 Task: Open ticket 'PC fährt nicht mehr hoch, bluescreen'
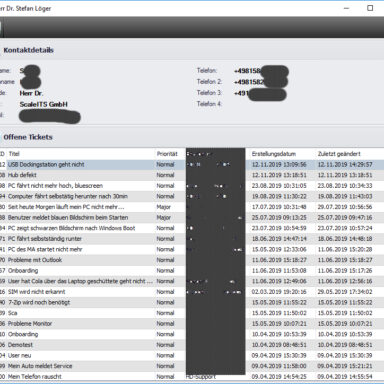[x=192, y=186]
